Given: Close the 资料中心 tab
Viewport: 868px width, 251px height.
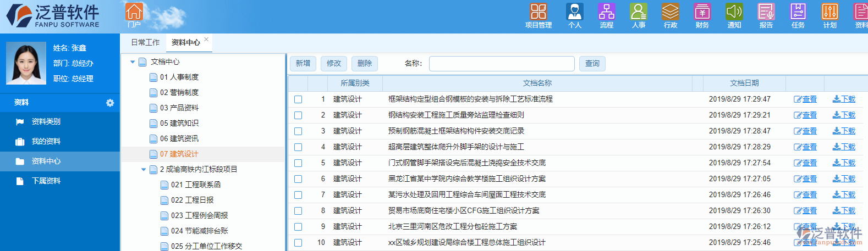Looking at the screenshot, I should [206, 39].
